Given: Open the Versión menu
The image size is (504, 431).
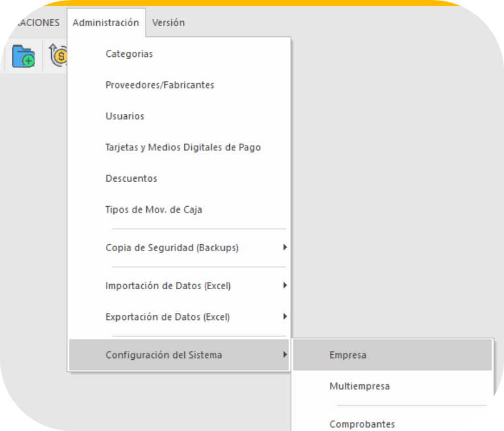Looking at the screenshot, I should [168, 23].
